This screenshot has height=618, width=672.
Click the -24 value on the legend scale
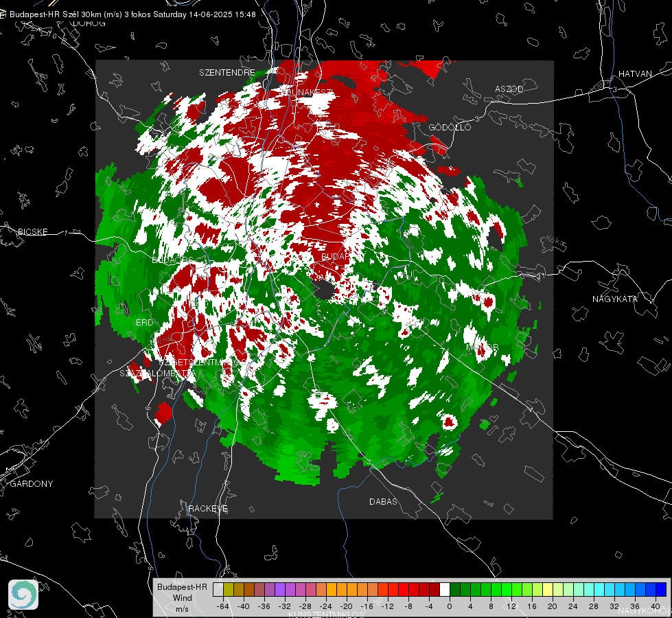[326, 606]
